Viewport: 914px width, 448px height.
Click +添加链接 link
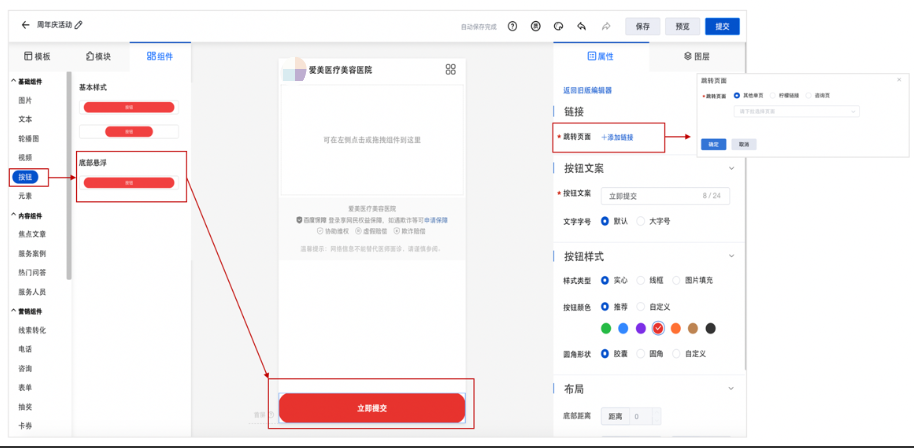[x=617, y=137]
